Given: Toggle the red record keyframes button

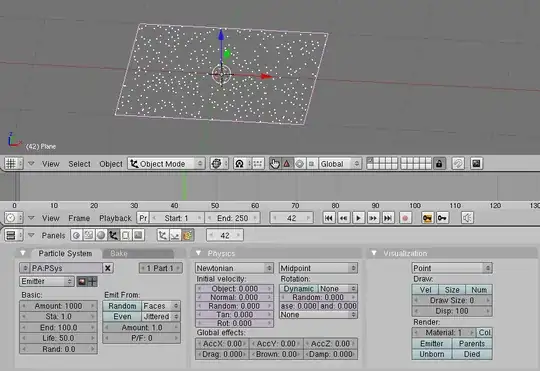Looking at the screenshot, I should pos(405,218).
